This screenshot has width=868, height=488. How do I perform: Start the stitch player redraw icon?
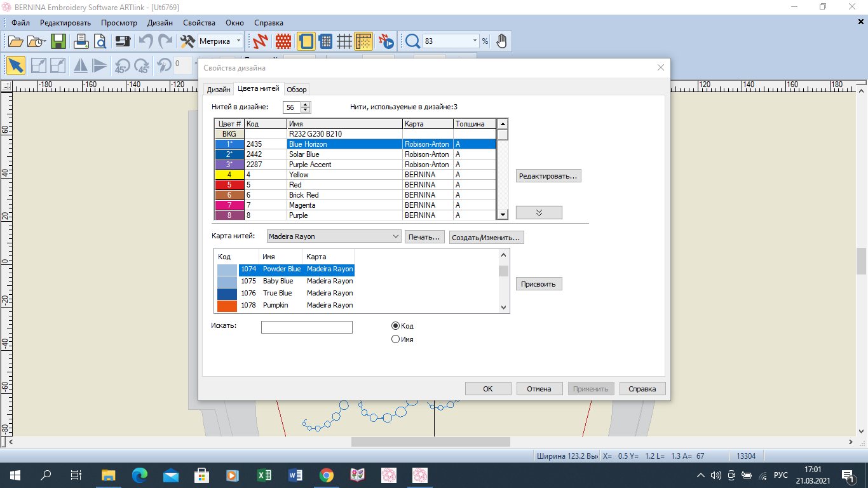[386, 41]
